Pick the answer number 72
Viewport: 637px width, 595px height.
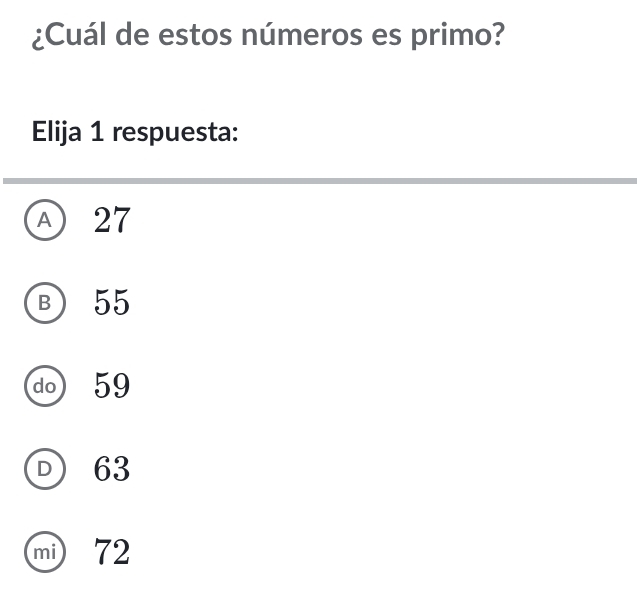(112, 550)
